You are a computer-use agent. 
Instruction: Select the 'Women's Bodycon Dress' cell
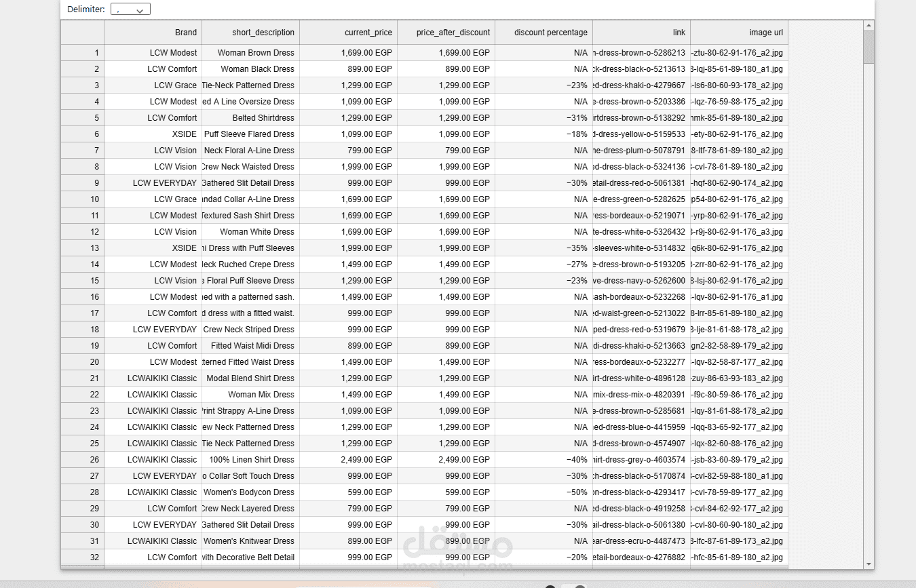(x=250, y=492)
